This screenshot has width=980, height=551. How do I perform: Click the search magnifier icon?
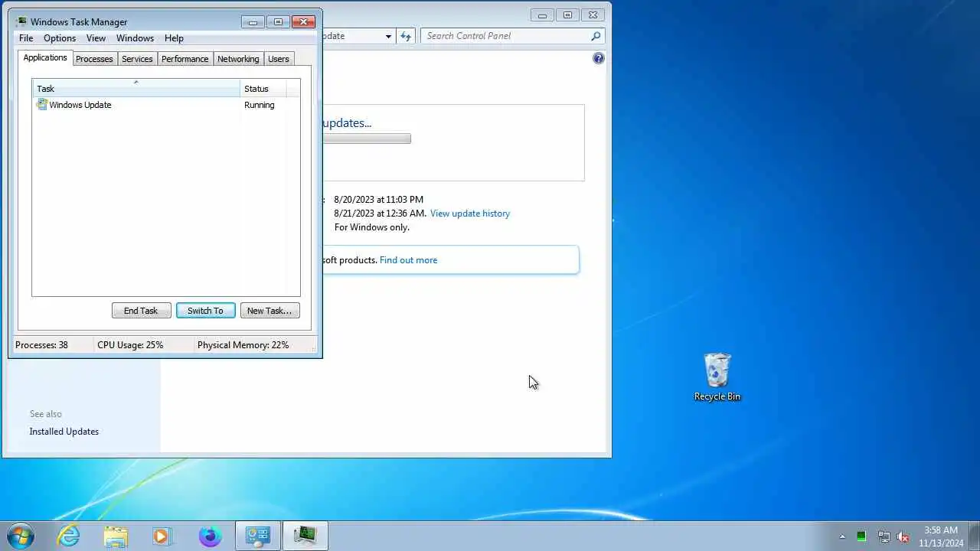click(x=596, y=36)
